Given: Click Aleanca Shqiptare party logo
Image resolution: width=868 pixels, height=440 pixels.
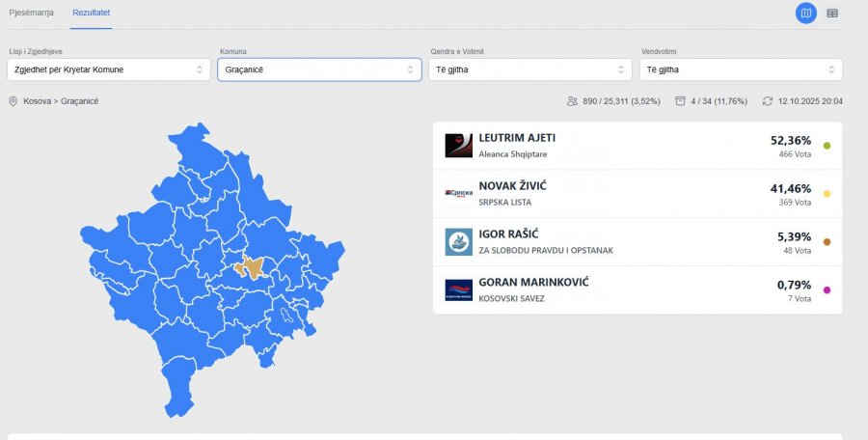Looking at the screenshot, I should pos(458,146).
